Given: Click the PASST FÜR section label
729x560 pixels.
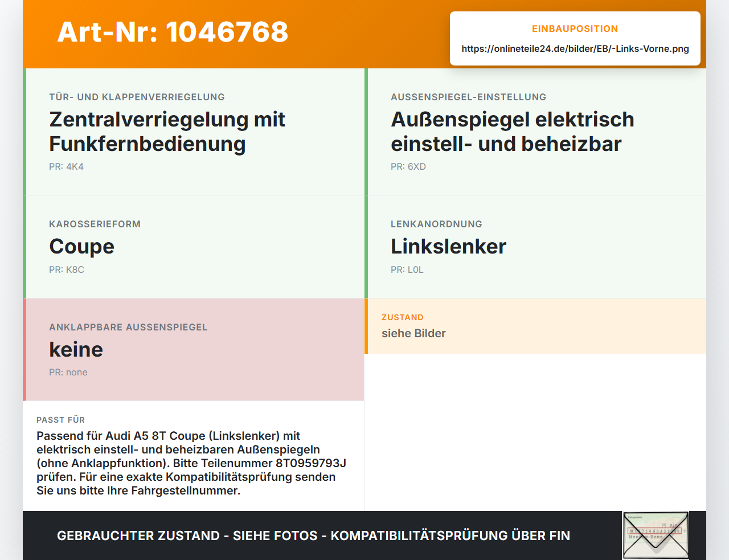Looking at the screenshot, I should tap(60, 420).
